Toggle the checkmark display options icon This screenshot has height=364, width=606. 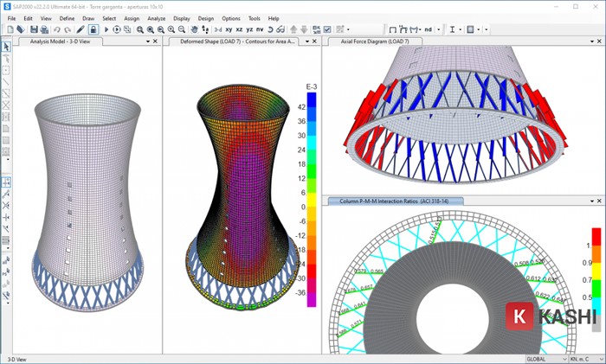pyautogui.click(x=326, y=29)
